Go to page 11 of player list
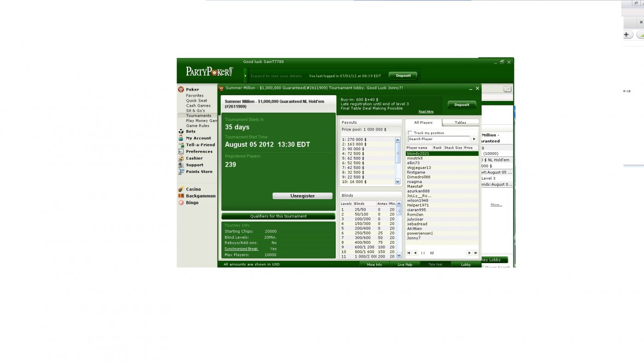Screen dimensions: 644x362 click(x=423, y=253)
